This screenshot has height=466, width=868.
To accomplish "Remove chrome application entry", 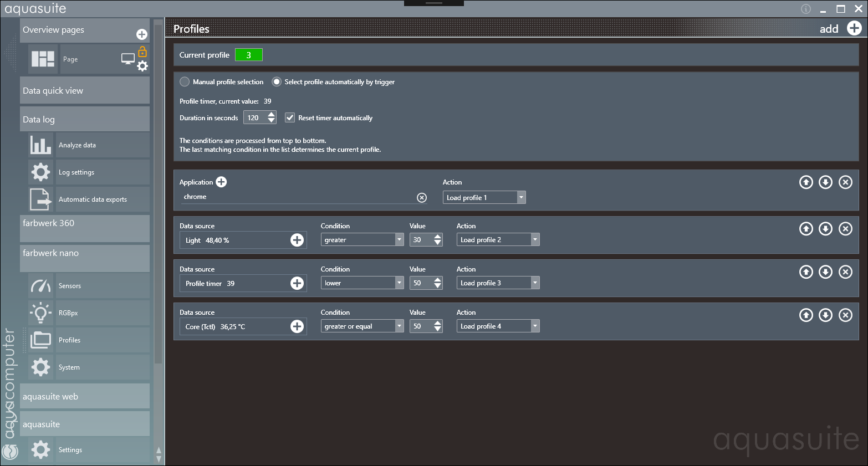I will (422, 197).
